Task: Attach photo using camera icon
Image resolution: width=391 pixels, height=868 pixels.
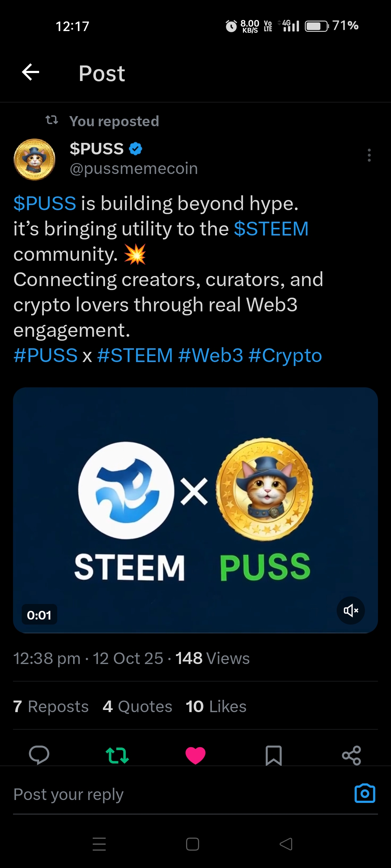Action: pos(365,793)
